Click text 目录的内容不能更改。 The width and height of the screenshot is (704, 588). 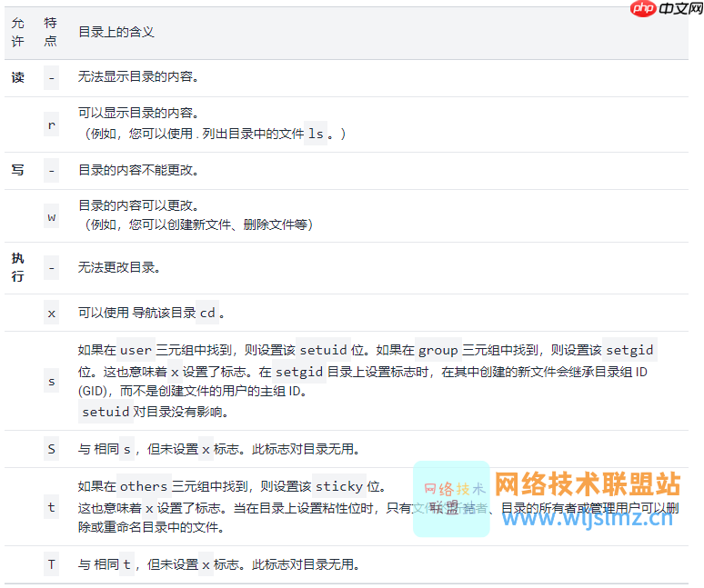click(x=139, y=170)
